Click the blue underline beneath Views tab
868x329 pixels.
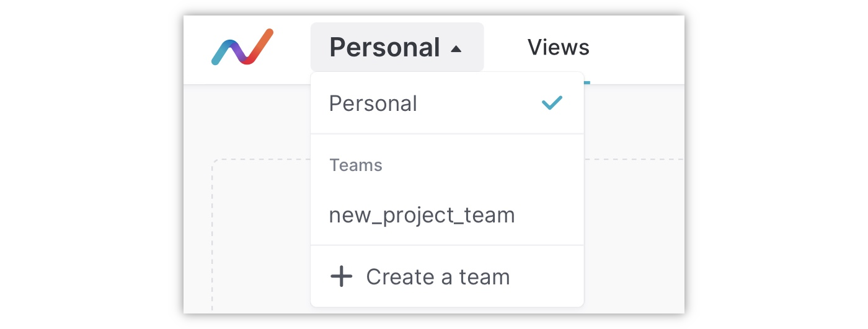[x=587, y=82]
